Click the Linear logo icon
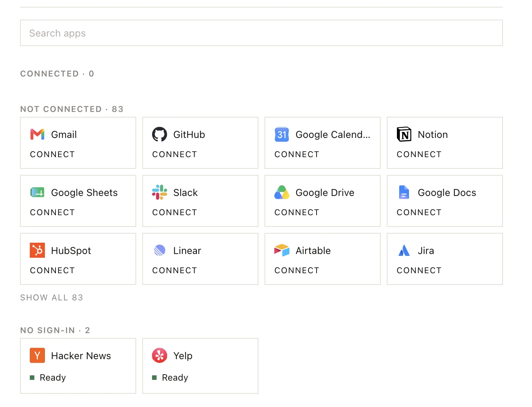This screenshot has width=532, height=407. (160, 251)
